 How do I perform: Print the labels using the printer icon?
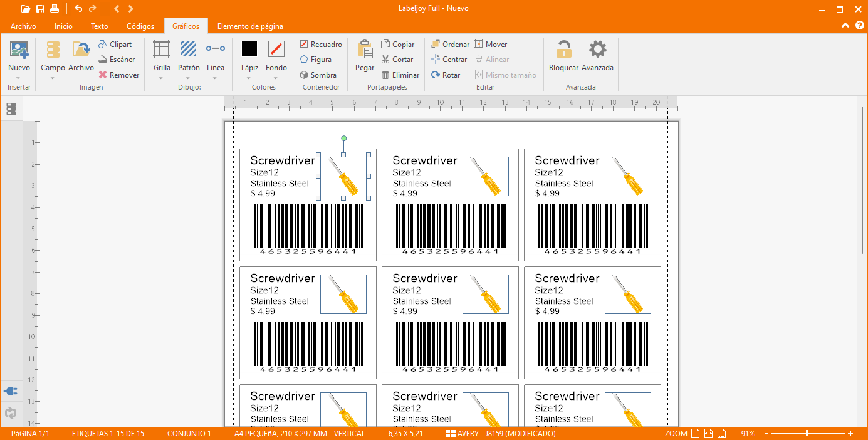pyautogui.click(x=55, y=9)
